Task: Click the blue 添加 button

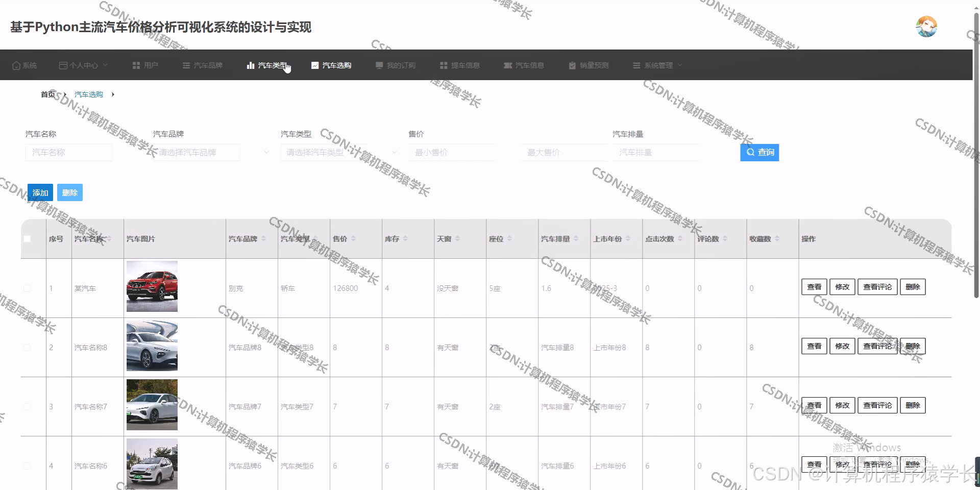Action: click(x=40, y=192)
